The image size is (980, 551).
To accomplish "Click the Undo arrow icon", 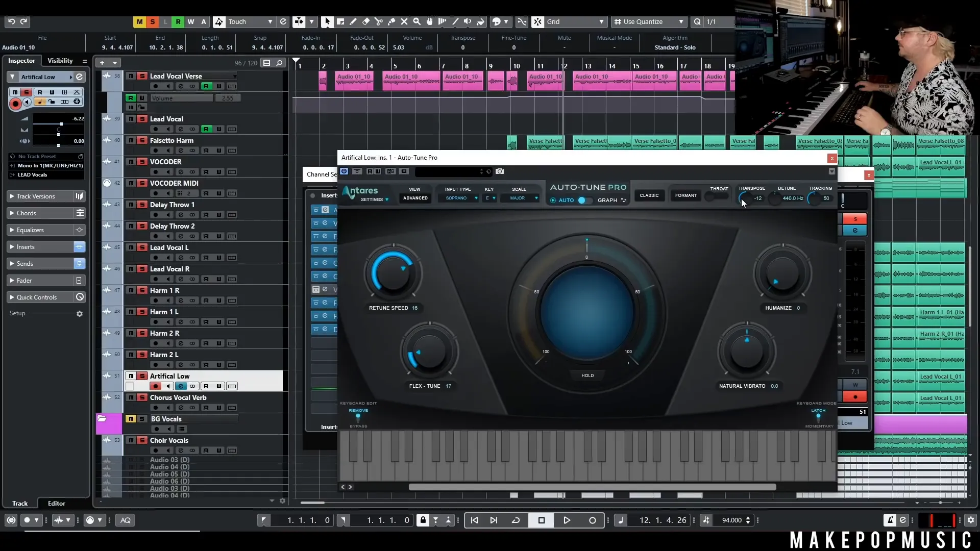I will [11, 21].
